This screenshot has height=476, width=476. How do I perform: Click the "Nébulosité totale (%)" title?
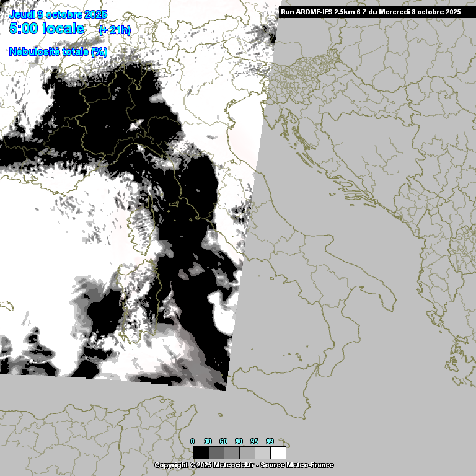(x=58, y=51)
